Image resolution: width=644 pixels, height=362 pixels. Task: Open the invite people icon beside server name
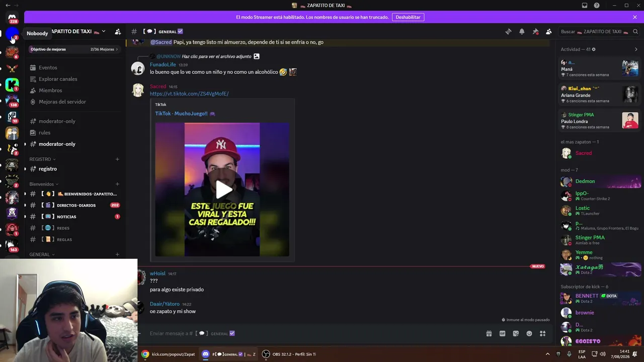pos(118,32)
